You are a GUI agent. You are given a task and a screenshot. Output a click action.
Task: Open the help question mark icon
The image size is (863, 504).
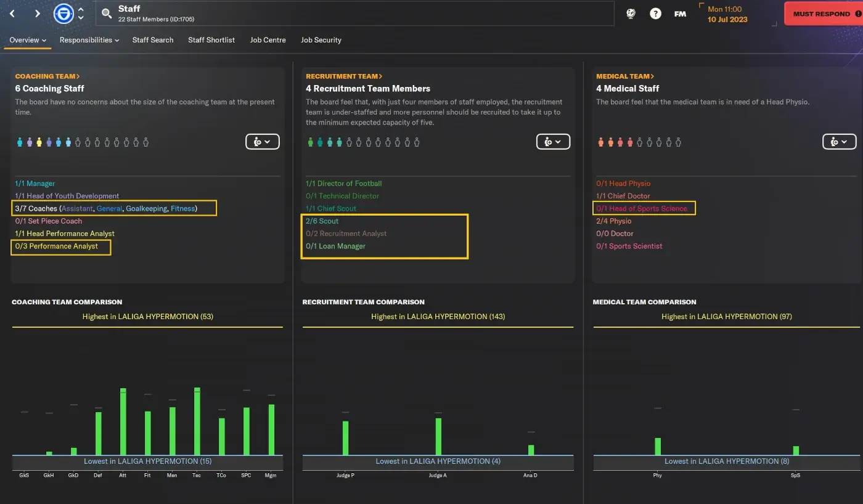655,14
